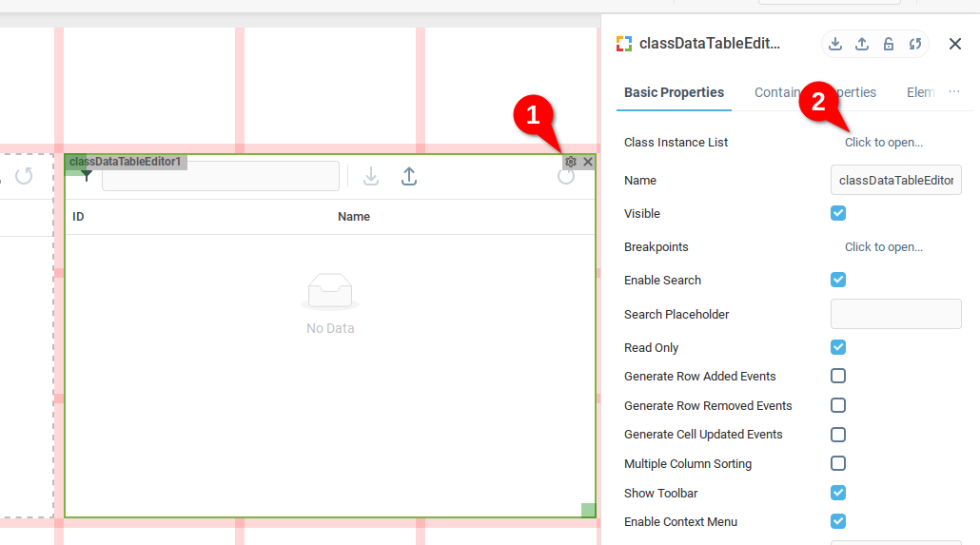Enable Multiple Column Sorting
Image resolution: width=980 pixels, height=545 pixels.
[x=838, y=463]
